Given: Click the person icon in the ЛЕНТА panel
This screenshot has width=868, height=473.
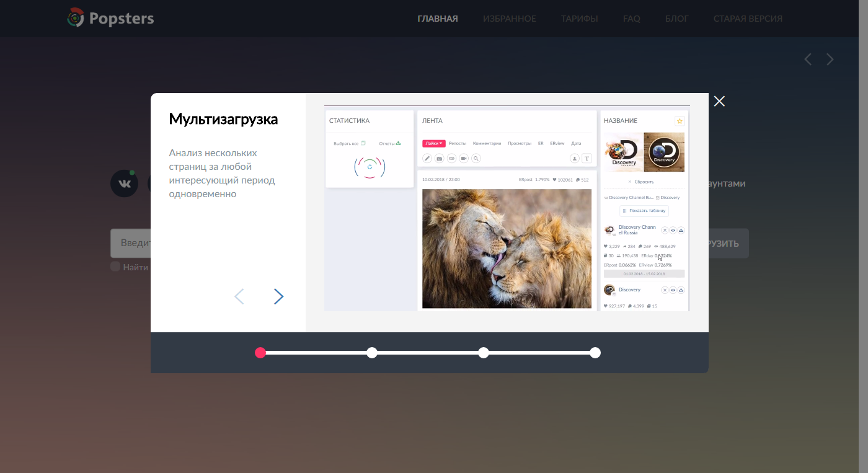Looking at the screenshot, I should [575, 159].
